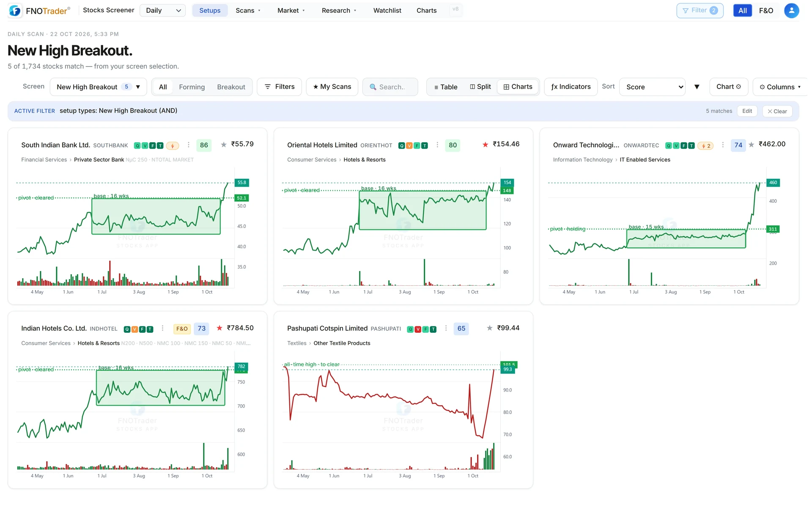812x508 pixels.
Task: Click Other Textile Products industry link
Action: tap(342, 343)
